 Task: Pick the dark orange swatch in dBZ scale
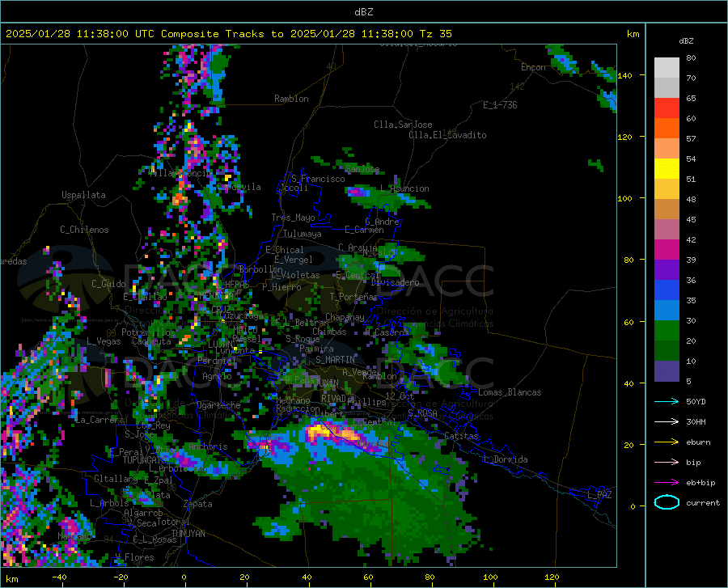667,129
